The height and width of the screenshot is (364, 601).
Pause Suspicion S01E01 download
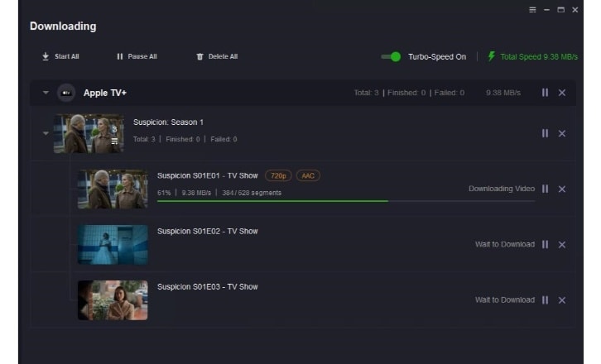tap(545, 189)
